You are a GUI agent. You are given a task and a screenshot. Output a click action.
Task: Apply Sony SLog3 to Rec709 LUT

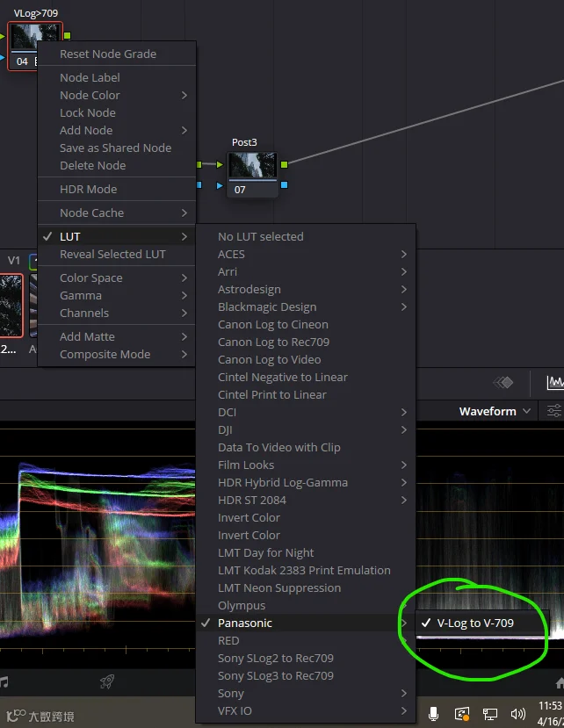pyautogui.click(x=305, y=676)
